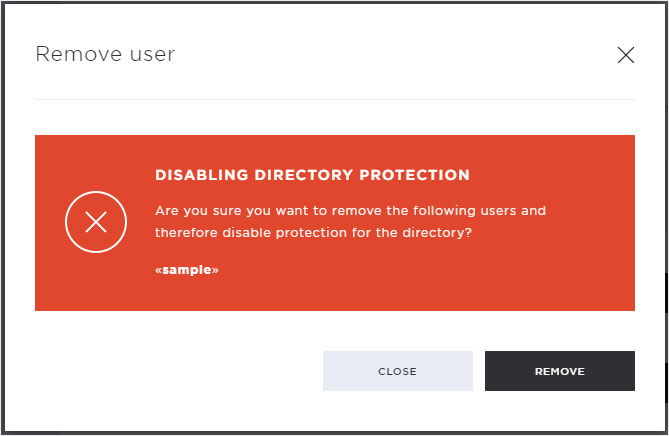The height and width of the screenshot is (436, 669).
Task: Click the word 'user' in the dialog title
Action: [153, 55]
